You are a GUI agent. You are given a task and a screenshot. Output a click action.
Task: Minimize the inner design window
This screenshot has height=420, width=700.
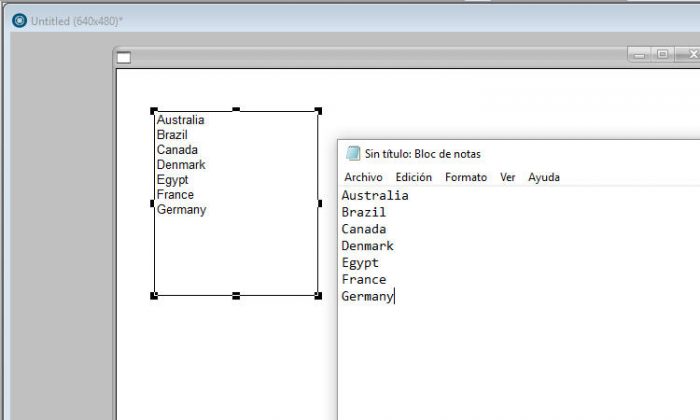click(x=639, y=55)
